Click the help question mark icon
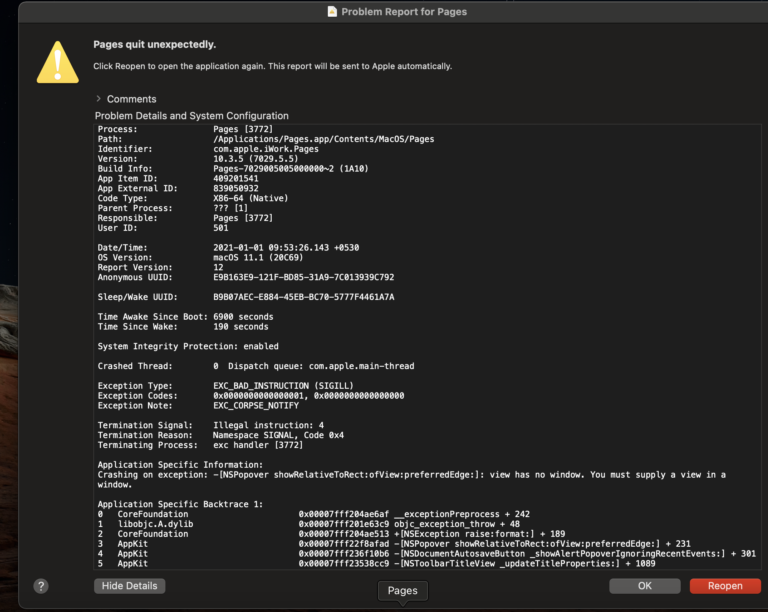768x612 pixels. (41, 586)
